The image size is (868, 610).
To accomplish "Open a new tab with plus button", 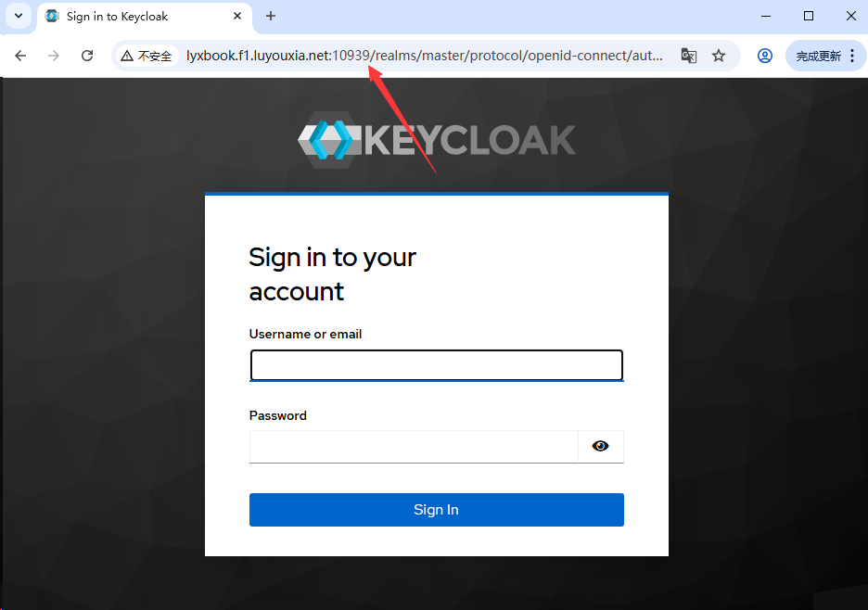I will coord(271,16).
